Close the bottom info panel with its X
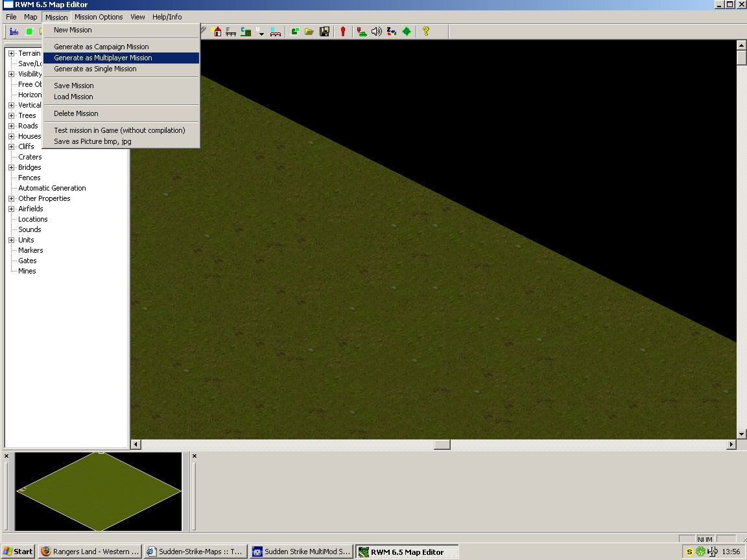The image size is (747, 560). [x=195, y=456]
